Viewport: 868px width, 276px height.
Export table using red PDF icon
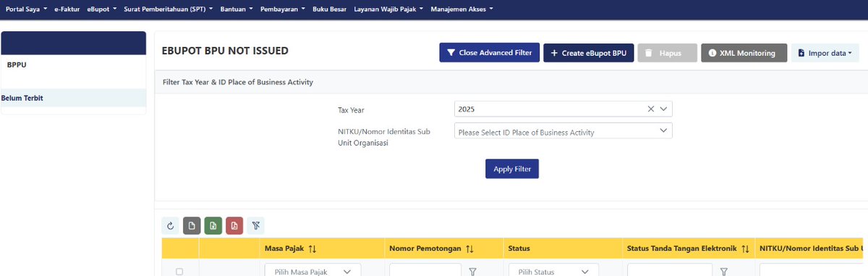tap(234, 225)
